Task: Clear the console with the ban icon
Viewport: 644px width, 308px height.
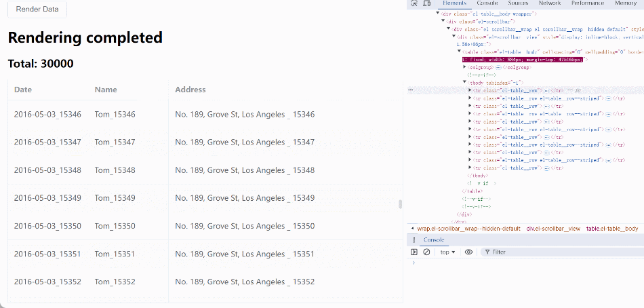Action: [426, 252]
